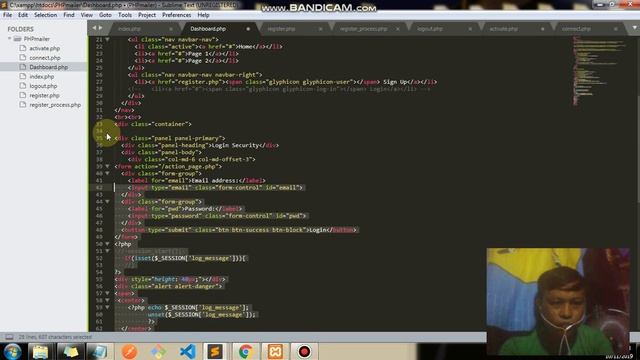This screenshot has width=640, height=360.
Task: Fold the span block at line 57
Action: pos(107,293)
